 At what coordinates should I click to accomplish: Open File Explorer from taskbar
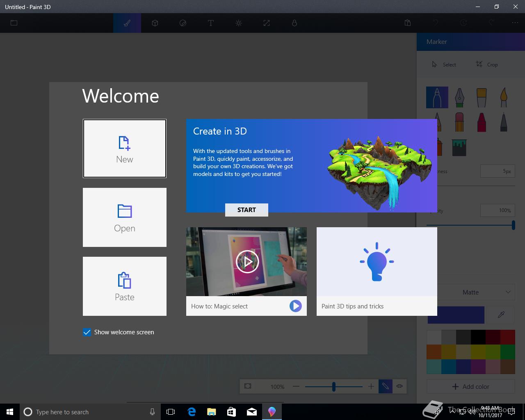[x=211, y=412]
